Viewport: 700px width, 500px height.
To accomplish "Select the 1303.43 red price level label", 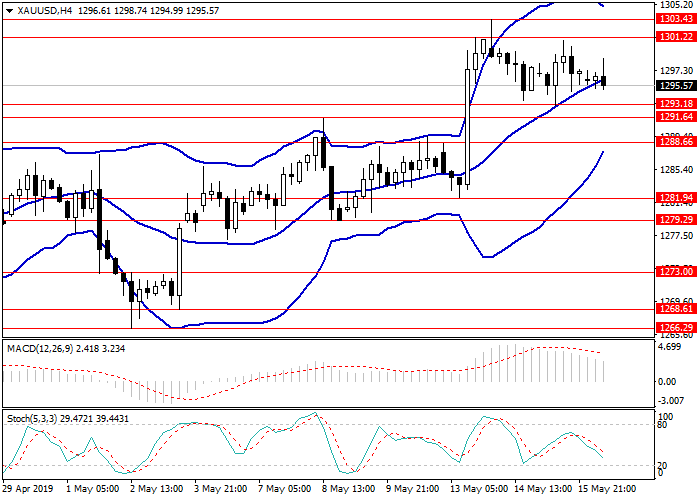I will coord(677,19).
